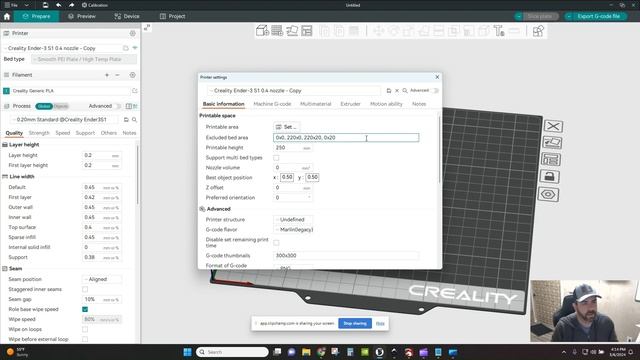Remove a filament with the minus icon

[118, 75]
